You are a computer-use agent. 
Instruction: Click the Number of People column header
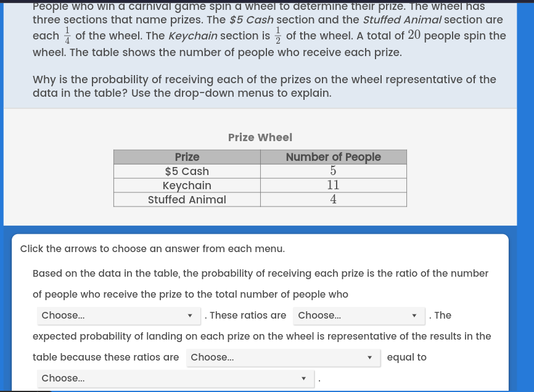click(x=333, y=157)
